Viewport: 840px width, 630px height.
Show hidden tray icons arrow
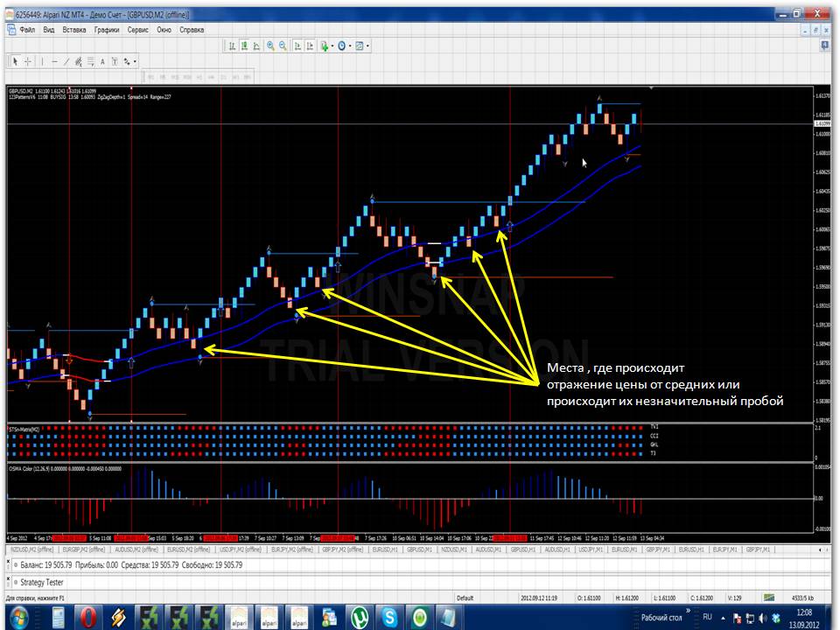(x=724, y=618)
